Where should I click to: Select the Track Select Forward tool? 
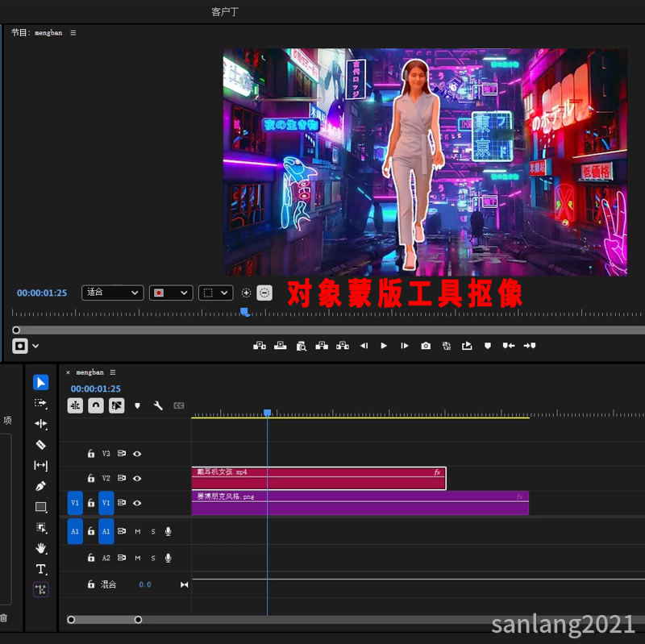click(41, 404)
